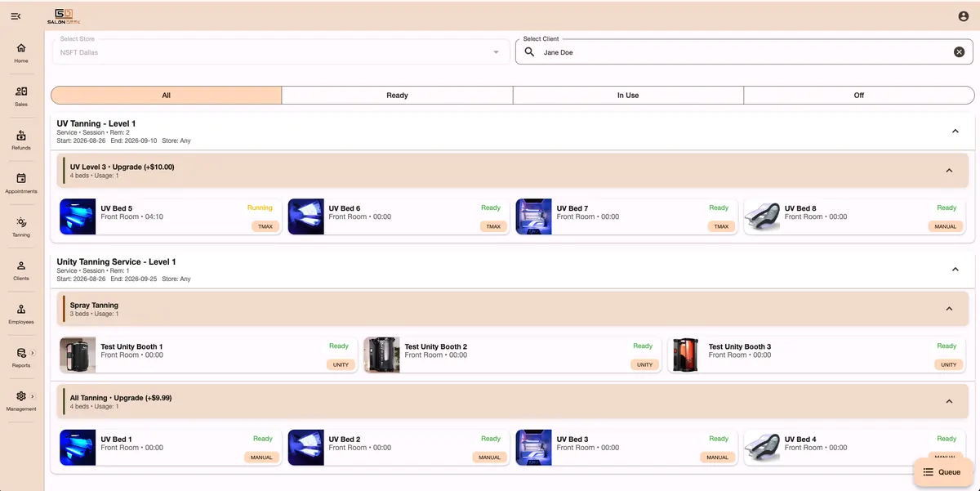Select the Test Unity Booth 2 thumbnail
The image size is (980, 491).
[x=382, y=355]
